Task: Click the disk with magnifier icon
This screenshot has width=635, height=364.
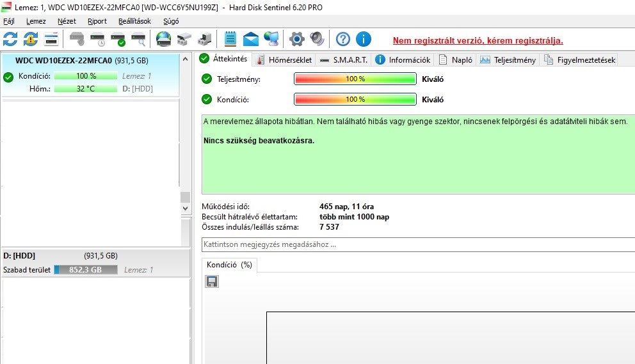Action: coord(138,39)
